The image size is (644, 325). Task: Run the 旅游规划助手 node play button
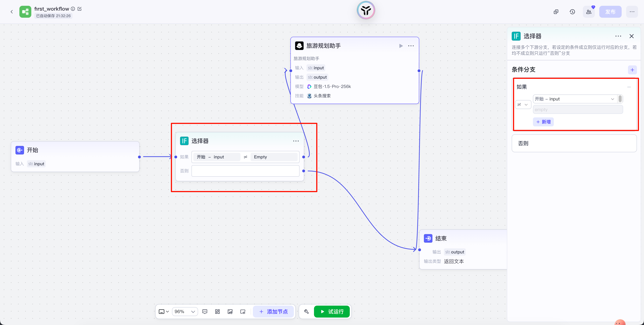(401, 46)
